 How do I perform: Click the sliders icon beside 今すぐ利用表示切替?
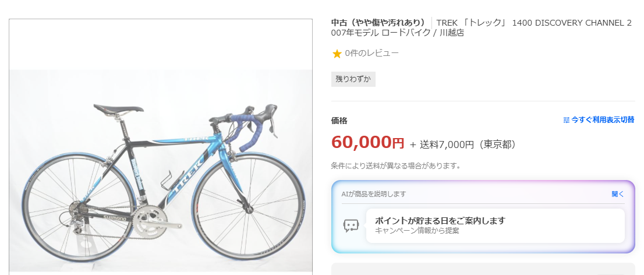[566, 120]
